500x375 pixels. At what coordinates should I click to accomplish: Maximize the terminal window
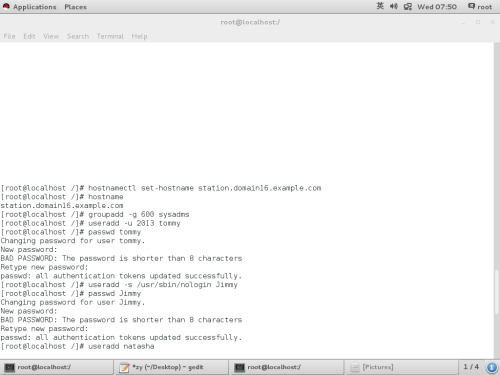coord(478,22)
